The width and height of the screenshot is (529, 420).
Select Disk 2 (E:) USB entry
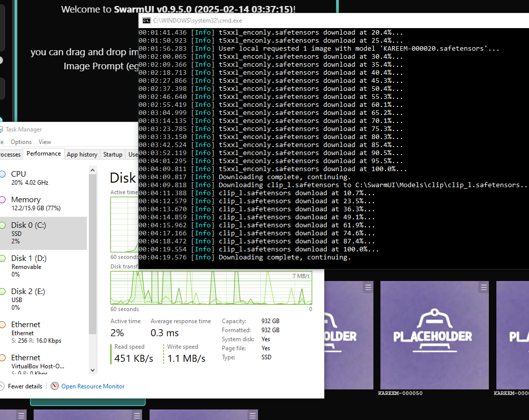point(43,299)
